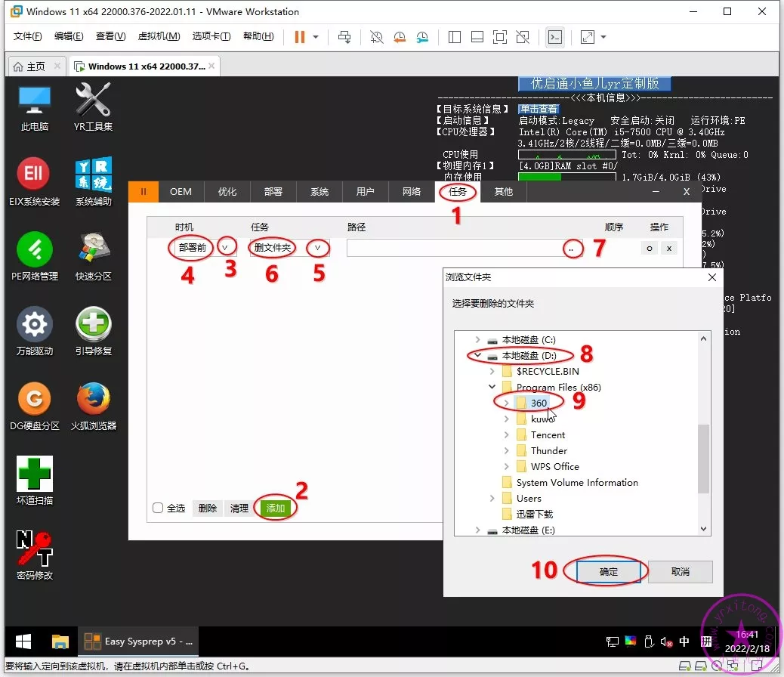The width and height of the screenshot is (784, 677).
Task: Click the VMware pause virtual machine button
Action: coord(300,36)
